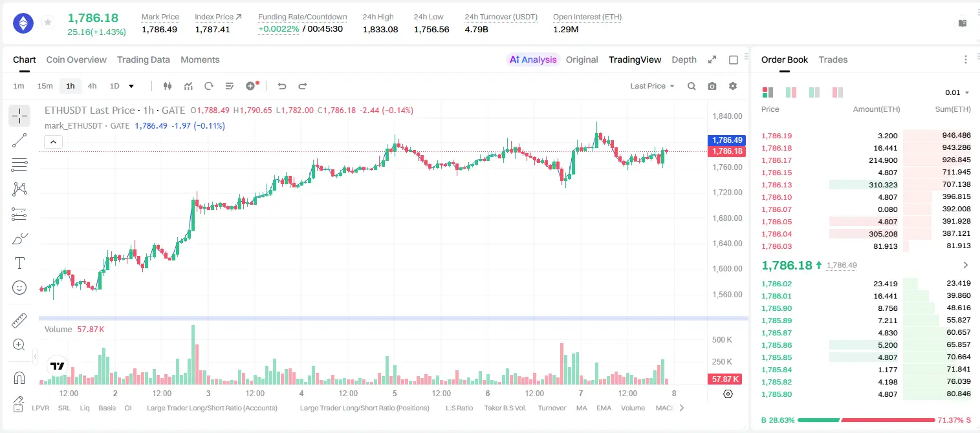The image size is (980, 433).
Task: Toggle favorite star next to ETH logo
Action: pos(48,23)
